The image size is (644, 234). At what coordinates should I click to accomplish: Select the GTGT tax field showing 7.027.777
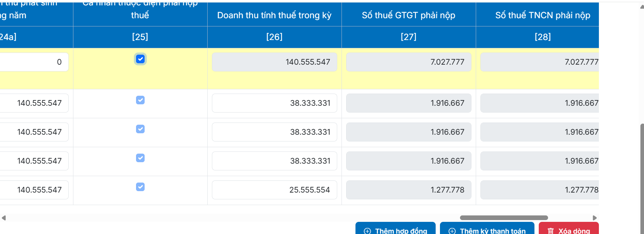point(408,62)
